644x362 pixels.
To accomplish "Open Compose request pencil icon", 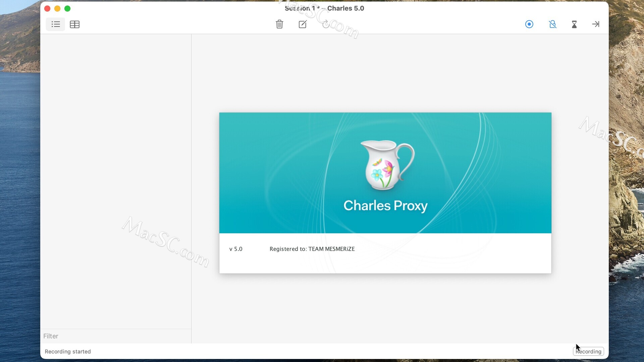I will pos(303,24).
